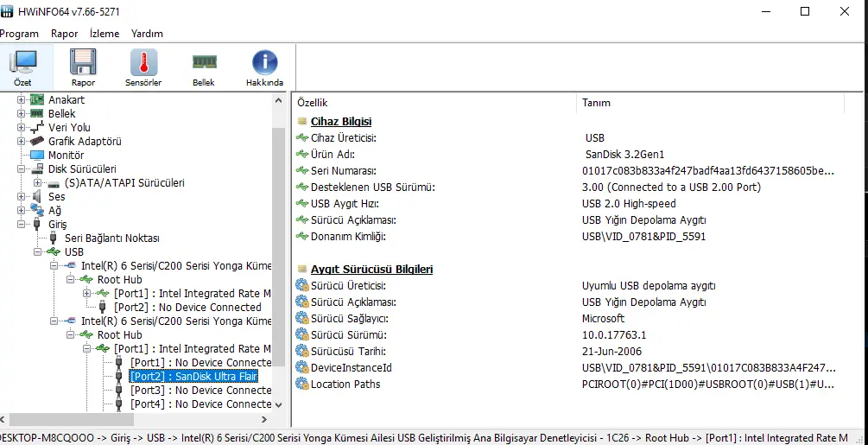The width and height of the screenshot is (868, 445).
Task: Open the İzleme menu
Action: (x=105, y=33)
